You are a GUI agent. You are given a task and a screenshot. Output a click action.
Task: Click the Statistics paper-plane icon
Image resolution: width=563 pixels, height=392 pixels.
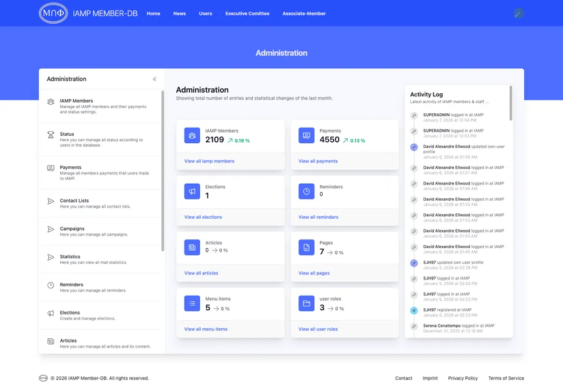(51, 257)
